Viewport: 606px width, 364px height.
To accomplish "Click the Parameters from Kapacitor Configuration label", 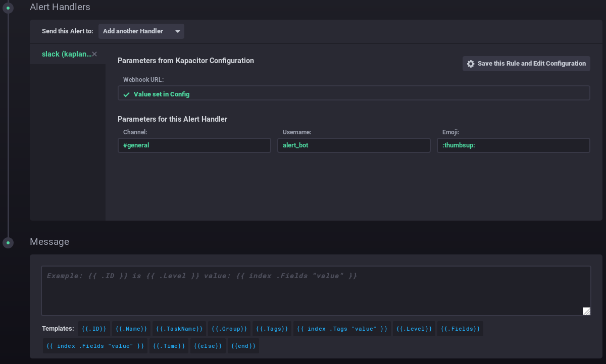I will tap(186, 61).
